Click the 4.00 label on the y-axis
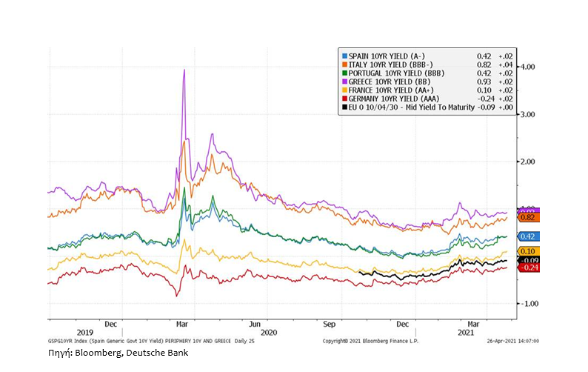Viewport: 588px width, 372px height. (527, 67)
